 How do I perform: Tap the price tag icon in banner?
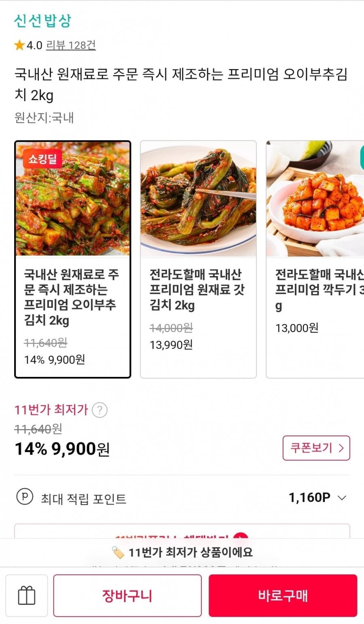click(118, 552)
